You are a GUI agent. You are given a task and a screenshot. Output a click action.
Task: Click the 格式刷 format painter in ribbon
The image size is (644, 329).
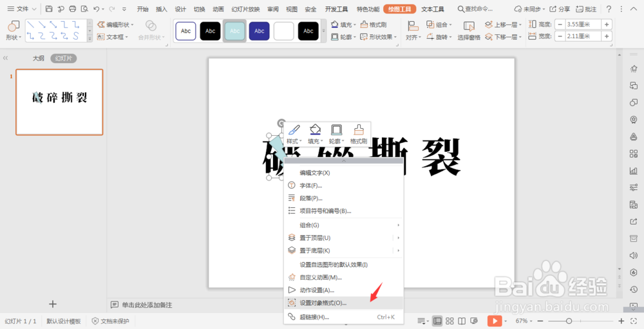coord(374,24)
